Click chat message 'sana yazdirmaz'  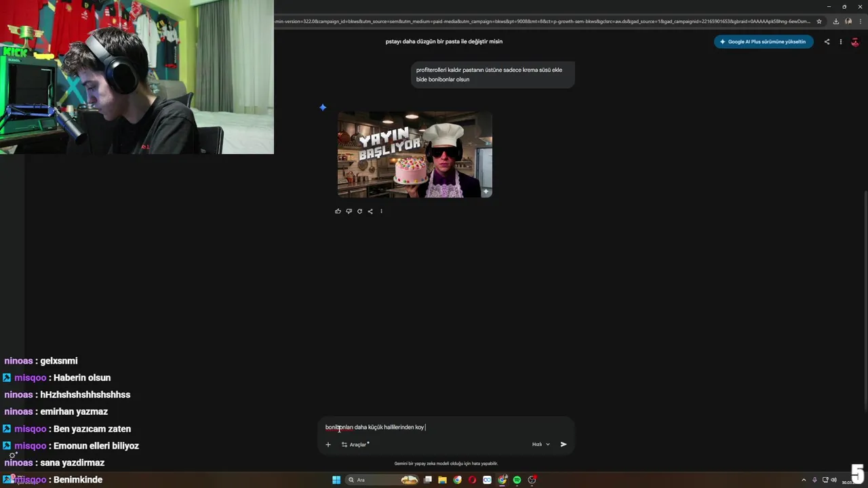click(73, 462)
